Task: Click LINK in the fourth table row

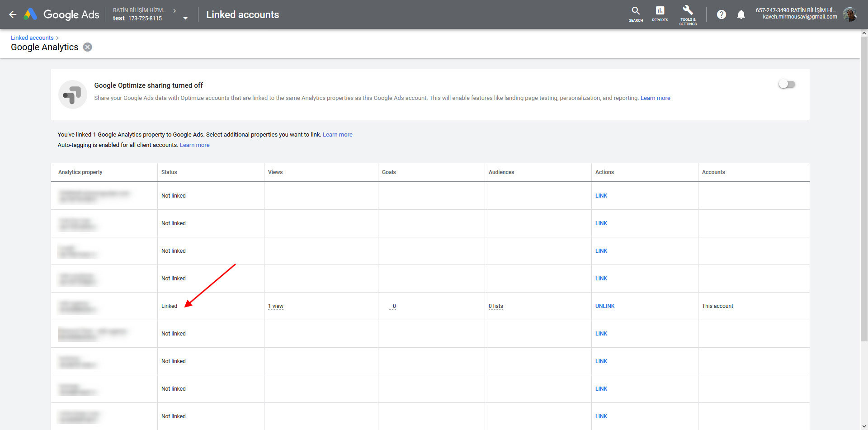Action: tap(601, 279)
